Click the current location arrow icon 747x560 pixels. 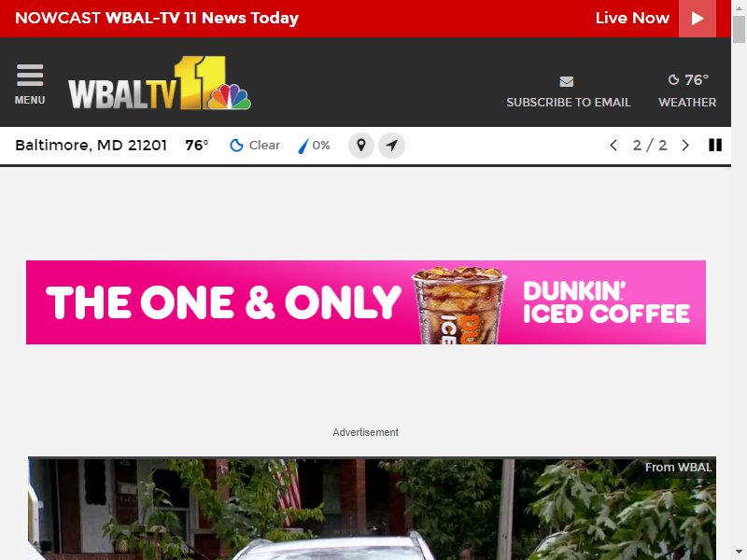[x=391, y=146]
